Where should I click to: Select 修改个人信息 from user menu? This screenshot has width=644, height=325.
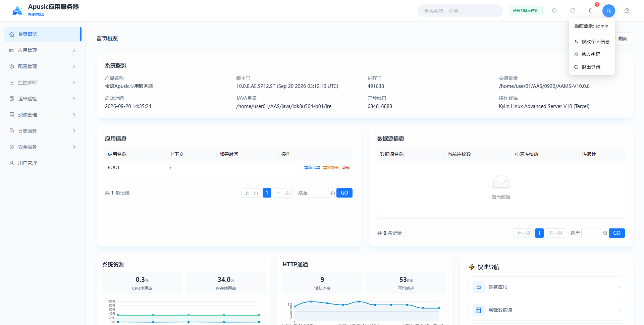click(x=592, y=42)
